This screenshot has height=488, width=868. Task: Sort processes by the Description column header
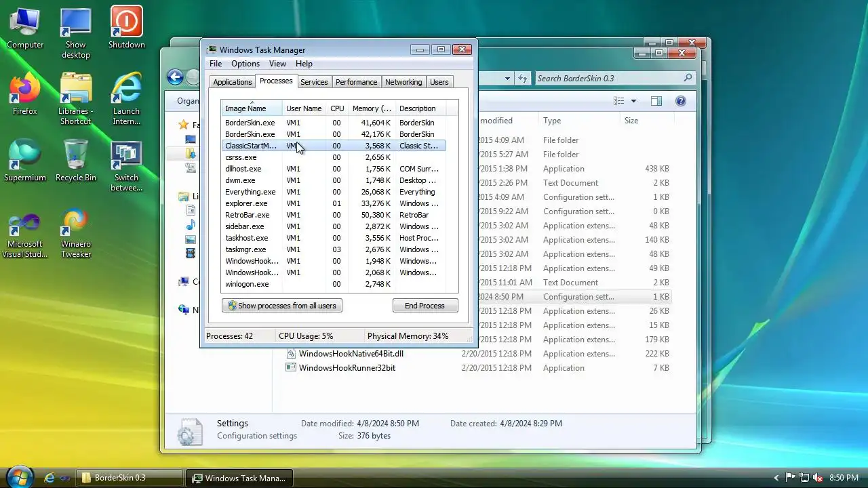pyautogui.click(x=421, y=108)
